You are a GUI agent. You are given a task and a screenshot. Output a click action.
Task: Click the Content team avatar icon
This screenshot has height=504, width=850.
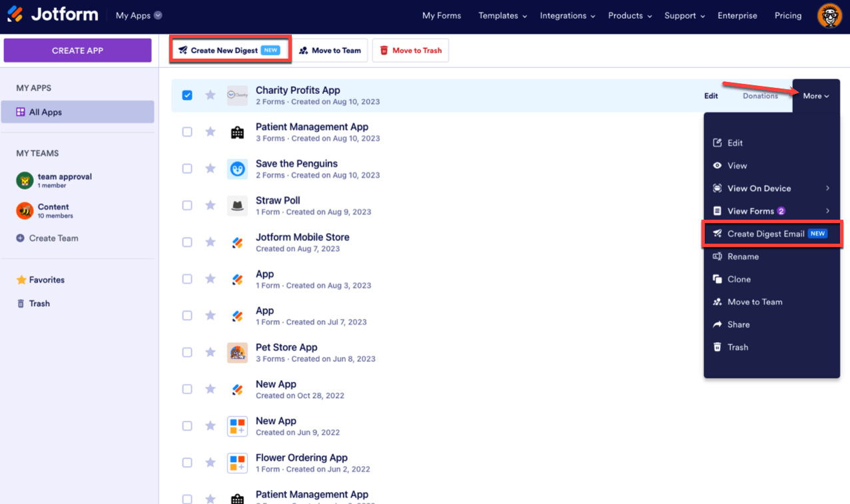25,210
